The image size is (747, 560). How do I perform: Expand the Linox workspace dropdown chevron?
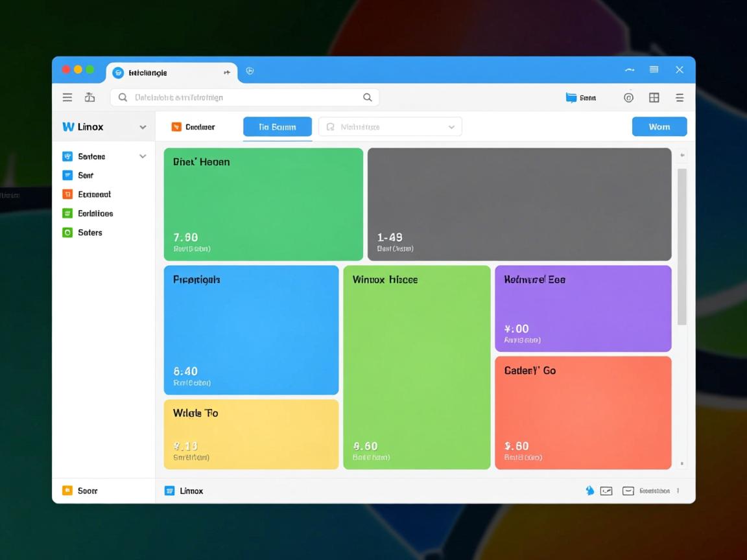(x=143, y=127)
